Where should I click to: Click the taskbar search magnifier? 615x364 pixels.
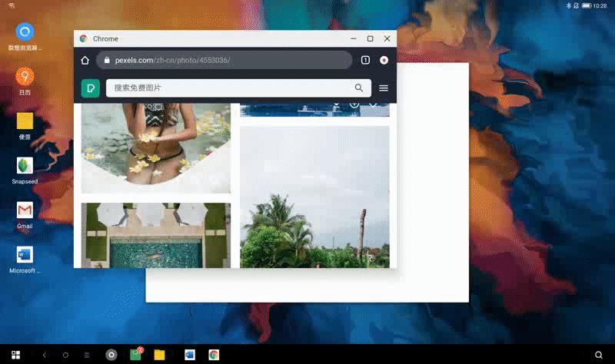click(598, 355)
